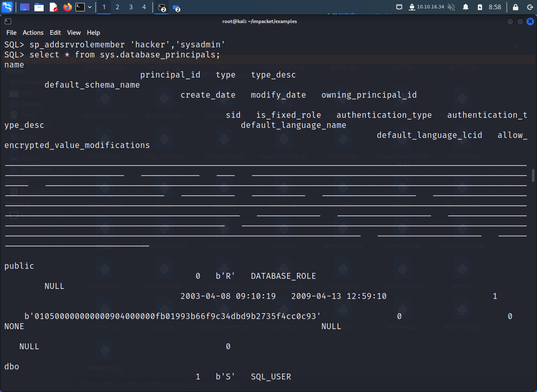Click the 2009-04-13 12:59:10 modify date
Image resolution: width=537 pixels, height=392 pixels.
pyautogui.click(x=339, y=296)
